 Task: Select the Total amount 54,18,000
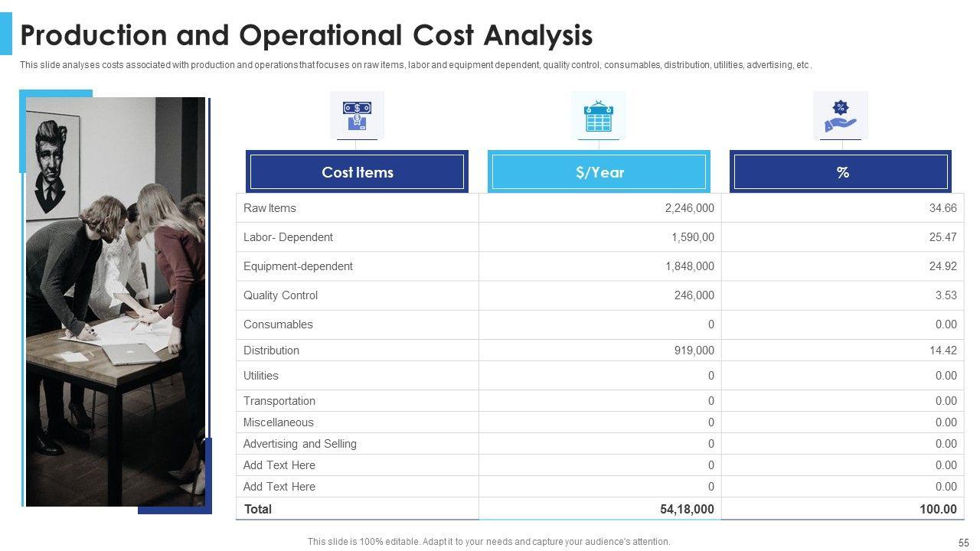click(687, 509)
